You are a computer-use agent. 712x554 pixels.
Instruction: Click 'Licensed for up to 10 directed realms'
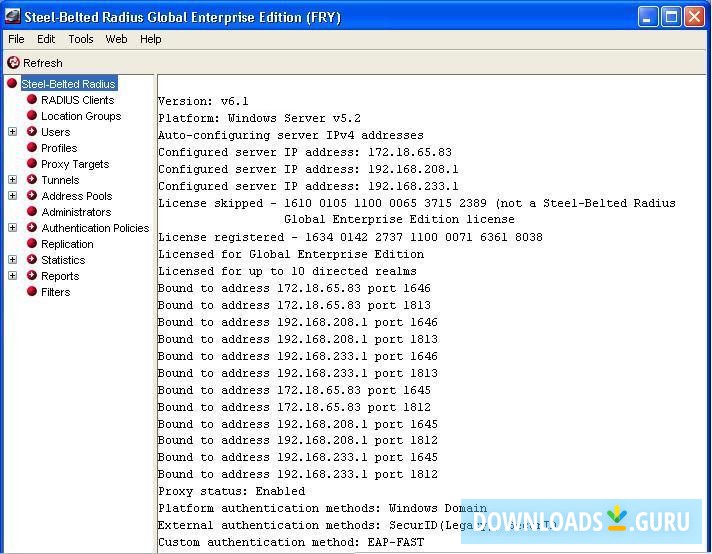pos(287,271)
